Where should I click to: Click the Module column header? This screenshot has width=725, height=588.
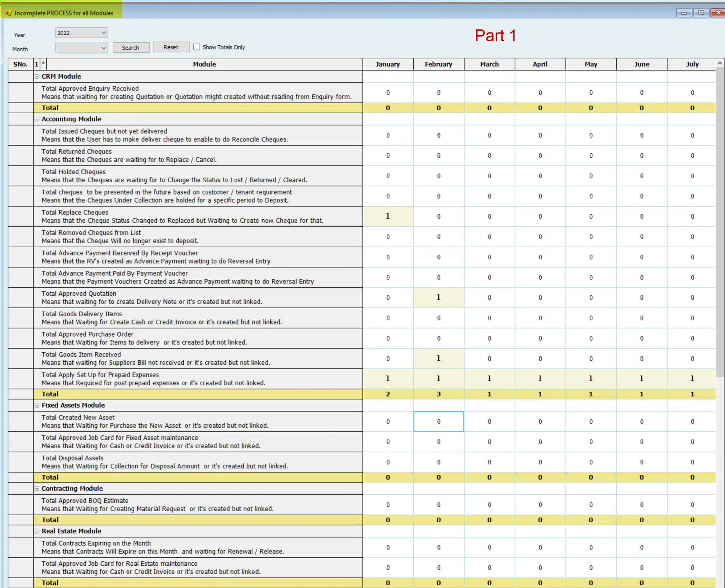click(205, 64)
